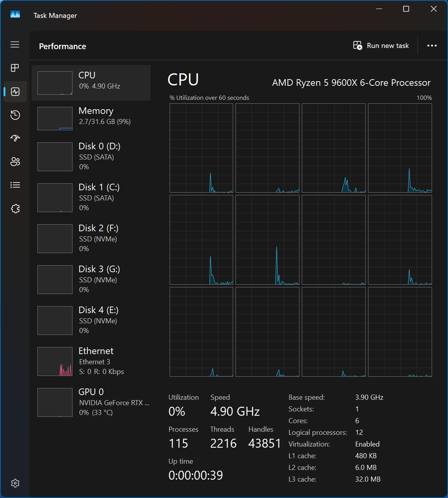Open Task Manager settings gear
448x498 pixels.
coord(15,483)
